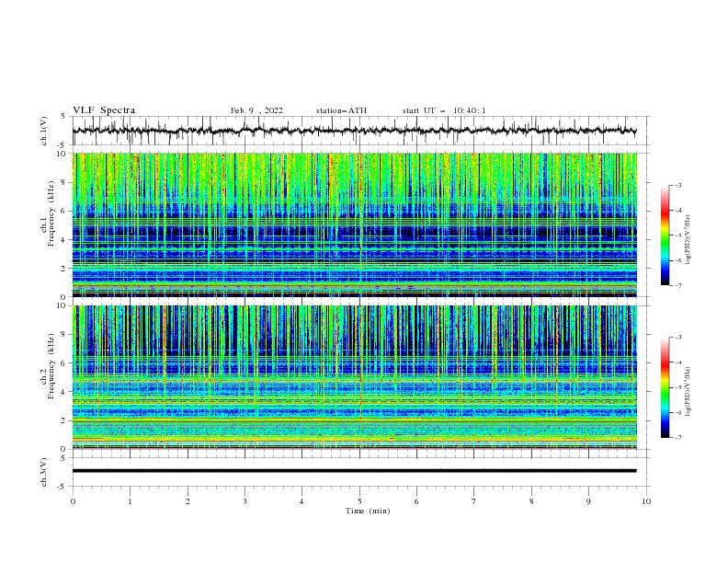
Task: Select the "start UT = 10:40: 1" header text
Action: tap(443, 110)
